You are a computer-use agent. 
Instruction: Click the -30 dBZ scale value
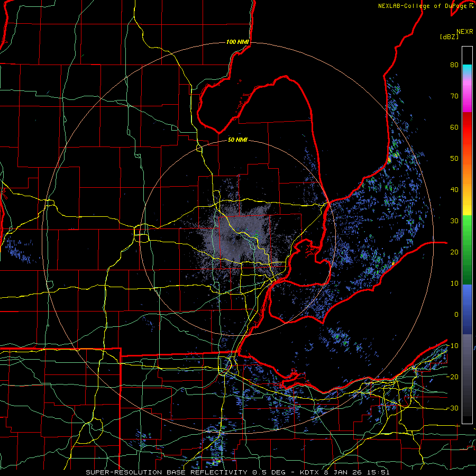[452, 408]
